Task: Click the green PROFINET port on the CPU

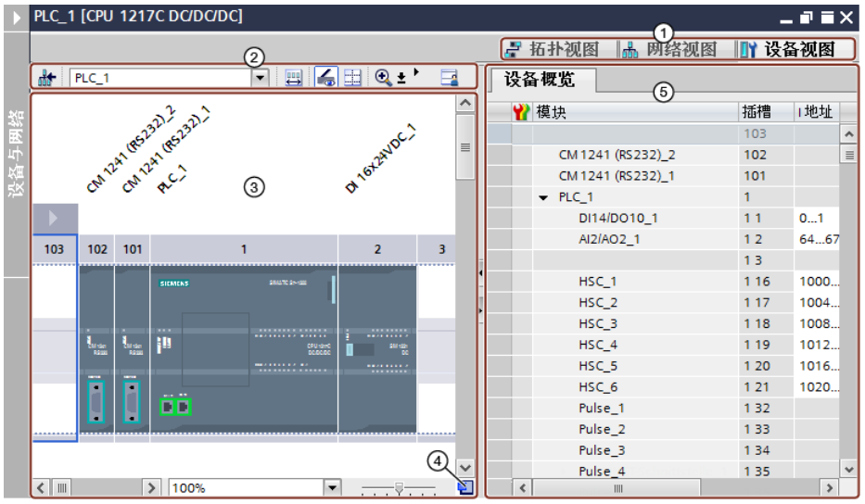Action: click(175, 407)
